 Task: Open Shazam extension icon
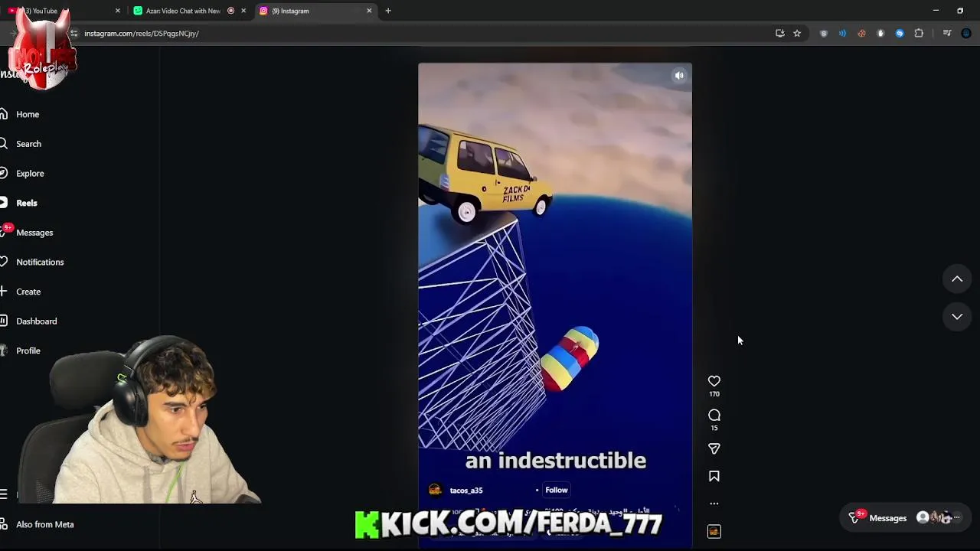coord(900,34)
